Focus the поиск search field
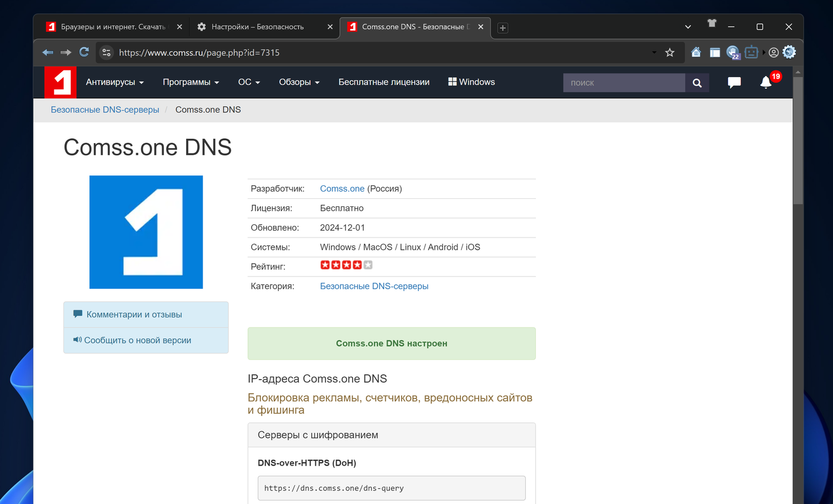This screenshot has width=833, height=504. [624, 83]
